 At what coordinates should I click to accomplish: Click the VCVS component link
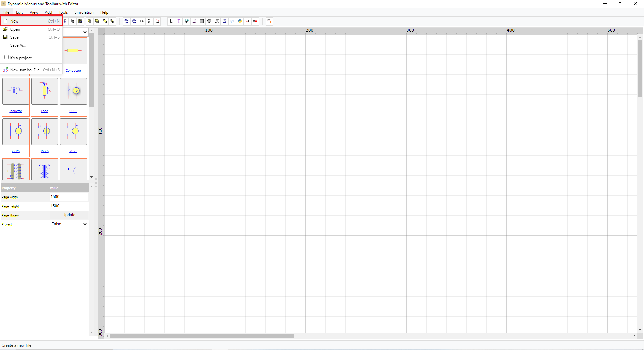pyautogui.click(x=73, y=151)
